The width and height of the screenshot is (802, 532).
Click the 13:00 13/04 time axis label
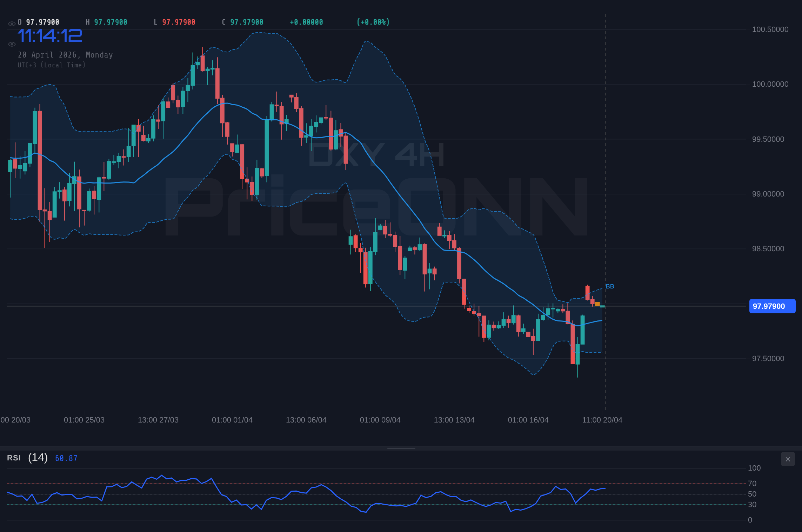pos(454,420)
